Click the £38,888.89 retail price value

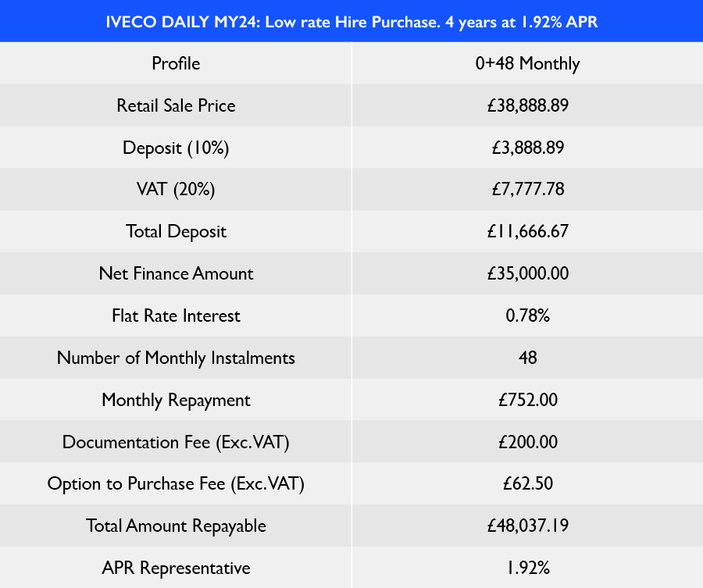[x=527, y=105]
